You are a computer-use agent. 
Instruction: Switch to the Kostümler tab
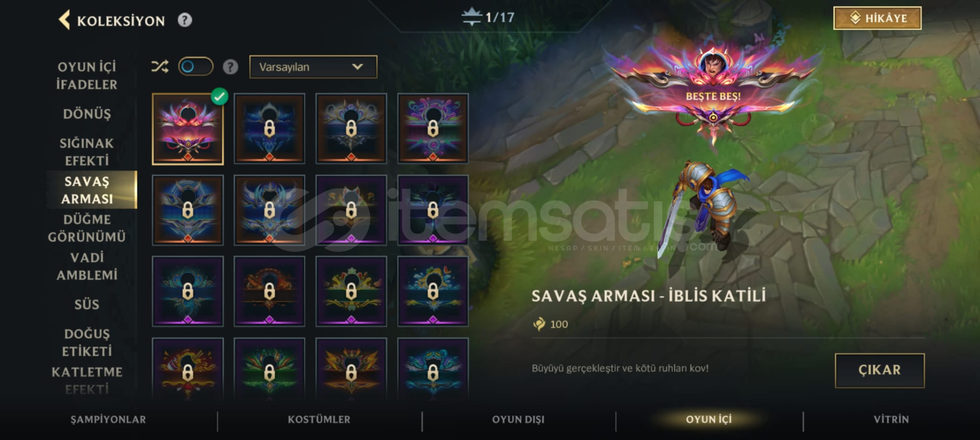[x=319, y=420]
